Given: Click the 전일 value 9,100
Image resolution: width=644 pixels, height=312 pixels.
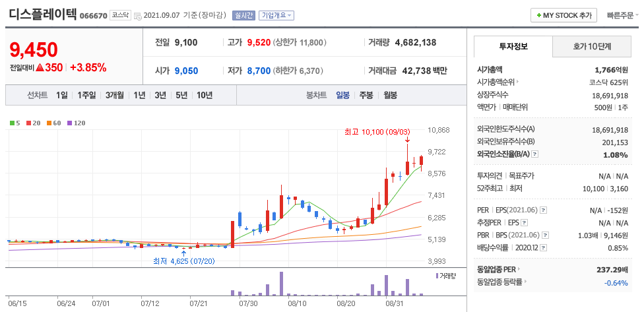Looking at the screenshot, I should 185,42.
